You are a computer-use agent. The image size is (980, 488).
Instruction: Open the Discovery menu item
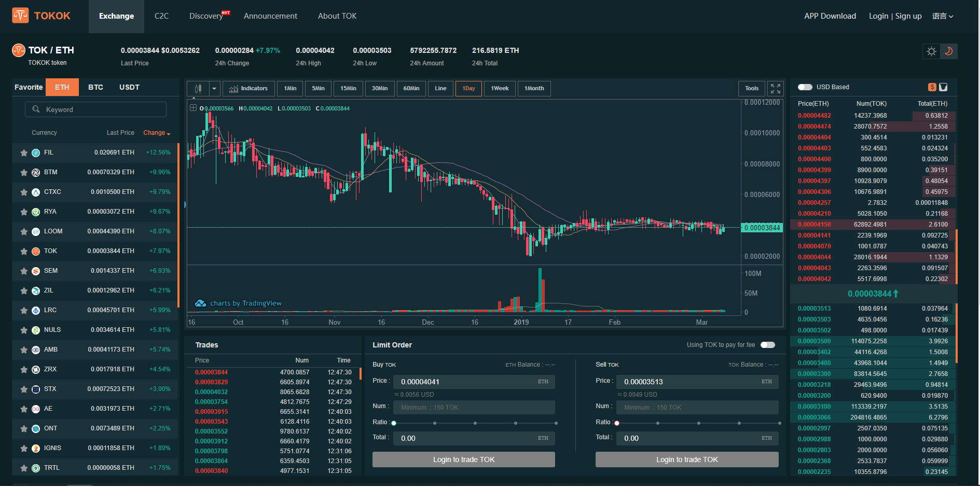pyautogui.click(x=206, y=16)
